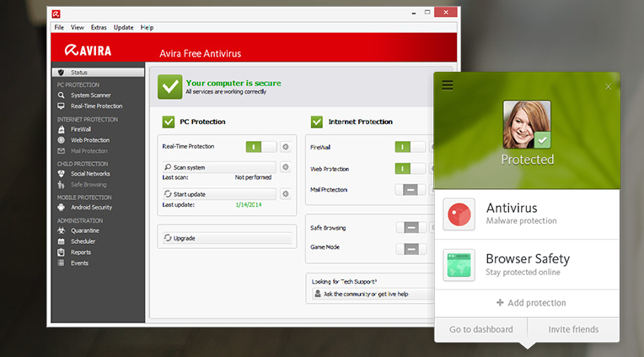Click the Avira logo in the red banner
Image resolution: width=644 pixels, height=357 pixels.
[88, 51]
